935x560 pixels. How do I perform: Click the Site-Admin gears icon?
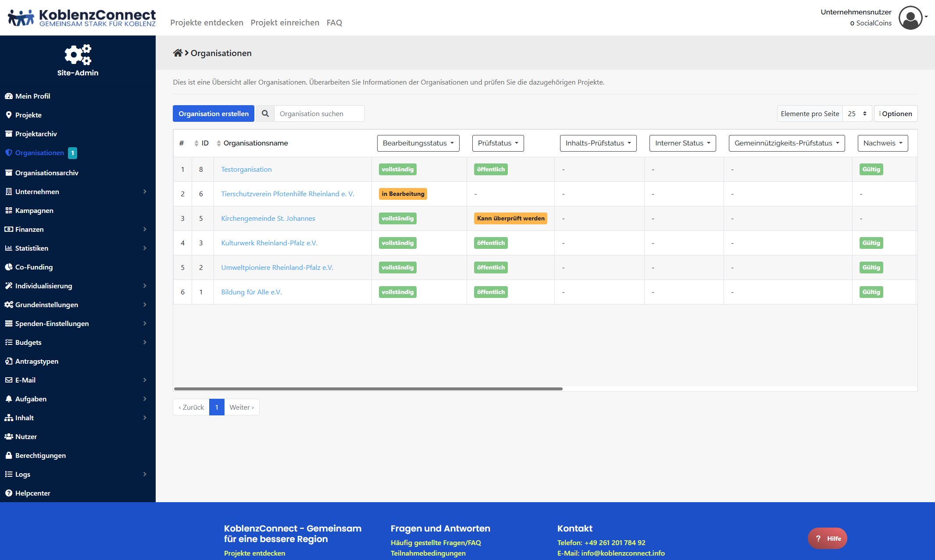[78, 55]
